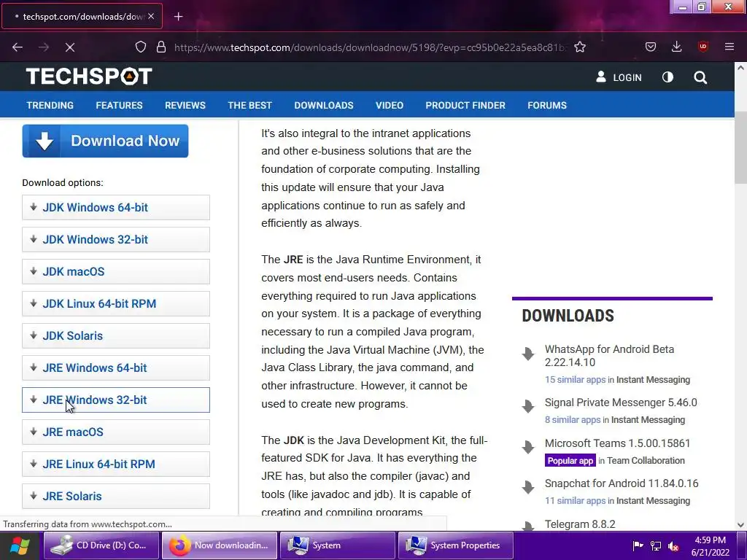This screenshot has width=747, height=560.
Task: Open the taskbar clock showing 4:59 PM
Action: coord(711,546)
